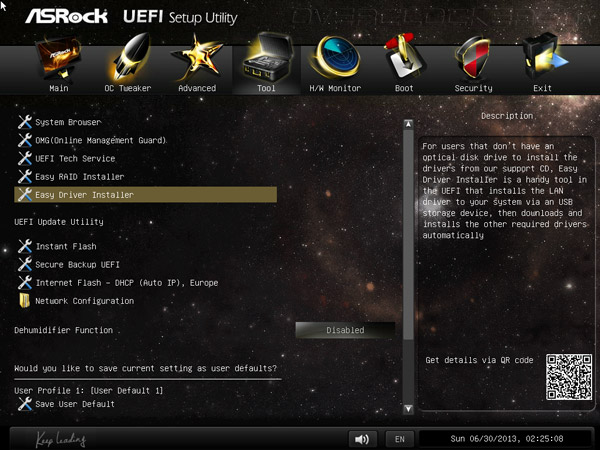Click the vertical scrollbar thumb
Screen dimensions: 600x450
408,234
